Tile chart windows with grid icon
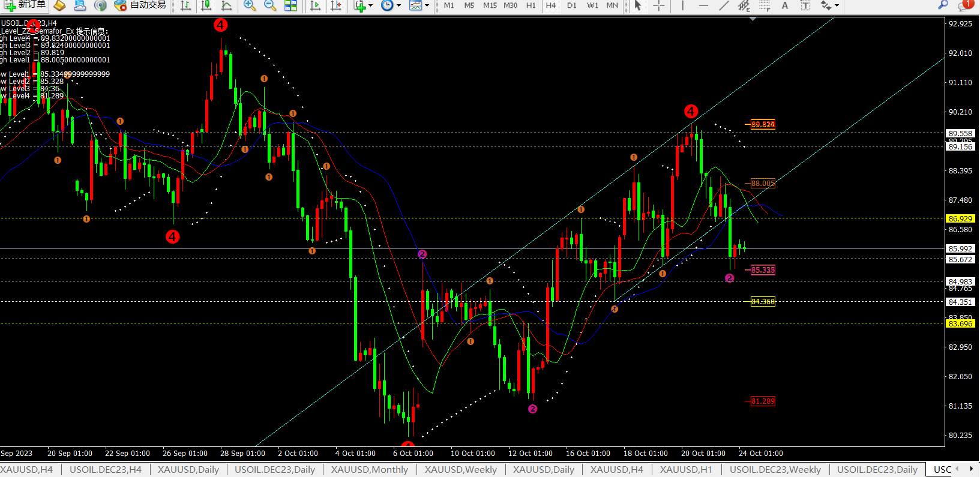Viewport: 980px width, 477px height. pyautogui.click(x=290, y=5)
